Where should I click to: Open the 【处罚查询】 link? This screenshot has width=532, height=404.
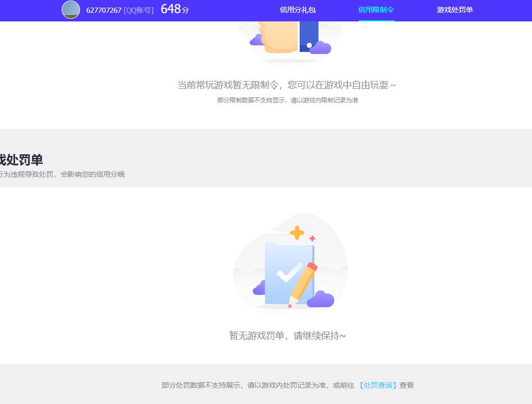point(377,386)
